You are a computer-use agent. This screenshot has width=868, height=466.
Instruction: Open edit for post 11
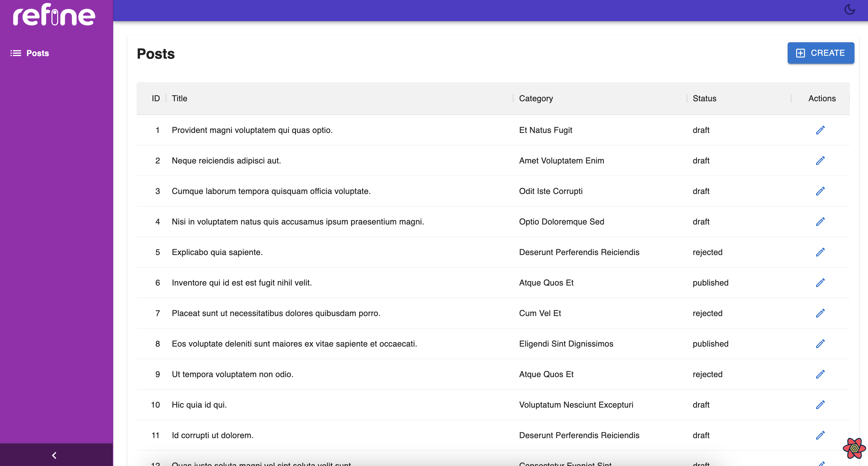click(820, 435)
